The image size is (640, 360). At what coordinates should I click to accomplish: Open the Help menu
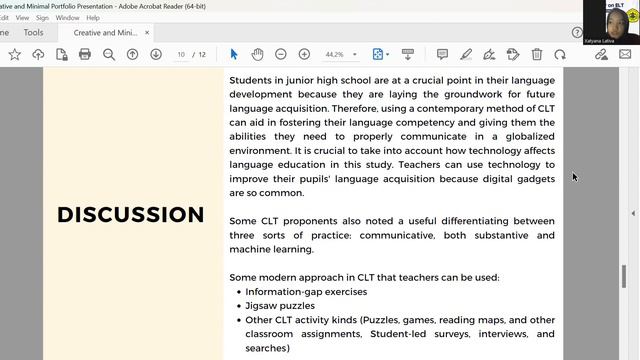93,18
